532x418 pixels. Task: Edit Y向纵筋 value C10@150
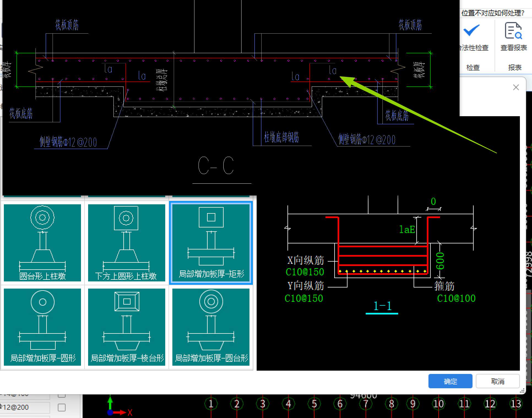304,298
